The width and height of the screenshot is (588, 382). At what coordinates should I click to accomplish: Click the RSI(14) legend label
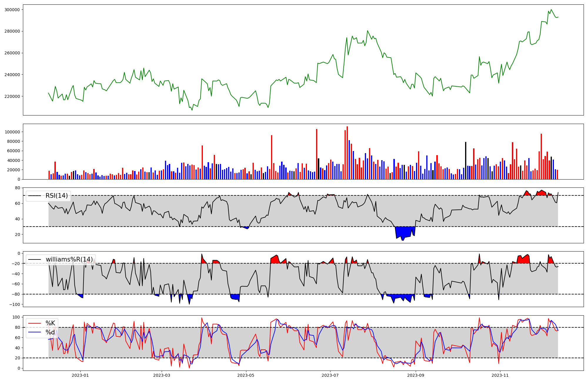[56, 196]
